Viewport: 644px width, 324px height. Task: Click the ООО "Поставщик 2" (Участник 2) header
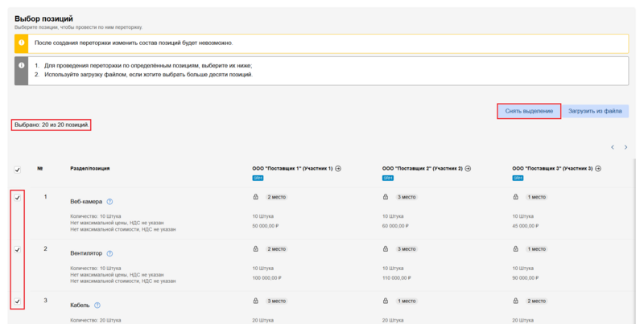click(x=422, y=169)
